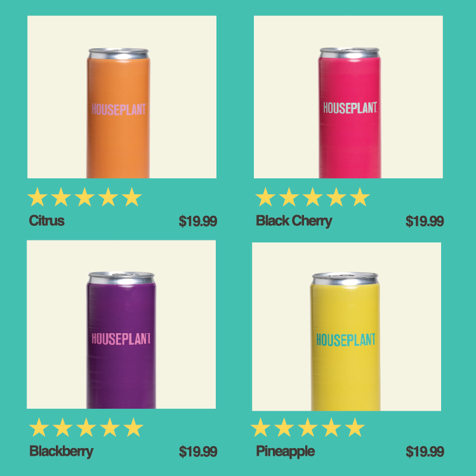Screen dimensions: 476x476
Task: Click the $19.99 price for Citrus
Action: pyautogui.click(x=198, y=221)
